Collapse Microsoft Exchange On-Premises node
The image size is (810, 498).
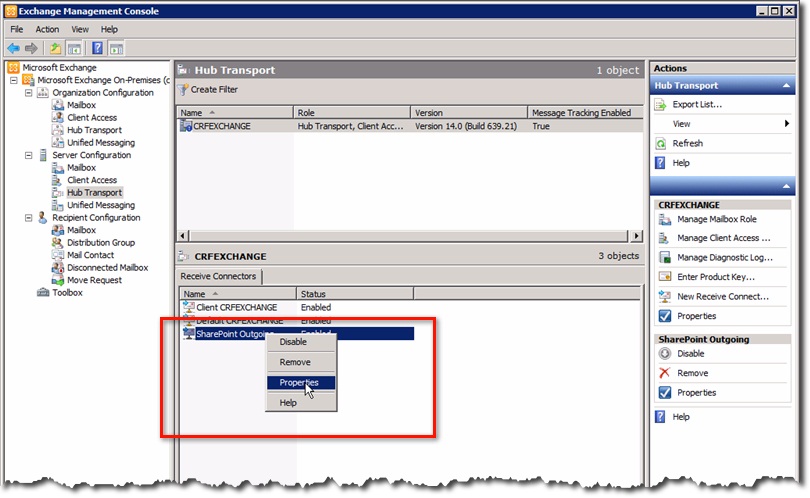click(14, 81)
